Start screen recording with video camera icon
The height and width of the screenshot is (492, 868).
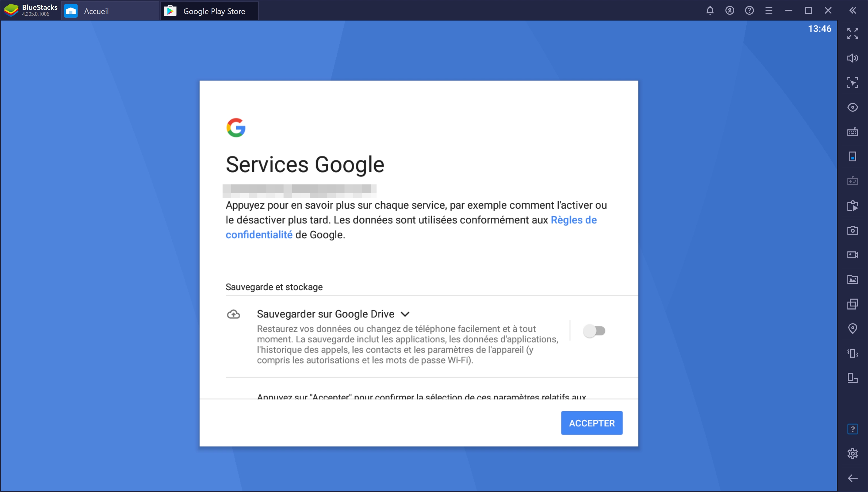pos(853,255)
